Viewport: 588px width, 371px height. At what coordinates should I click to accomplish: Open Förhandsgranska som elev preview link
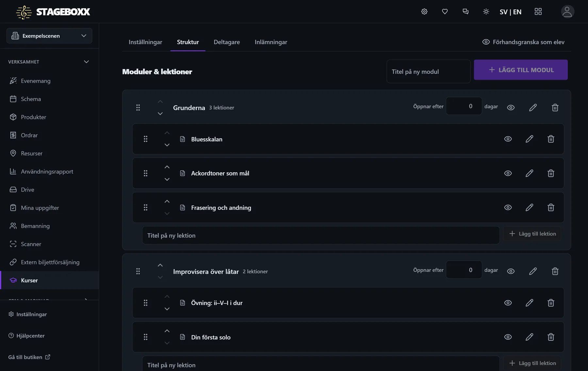[x=523, y=42]
